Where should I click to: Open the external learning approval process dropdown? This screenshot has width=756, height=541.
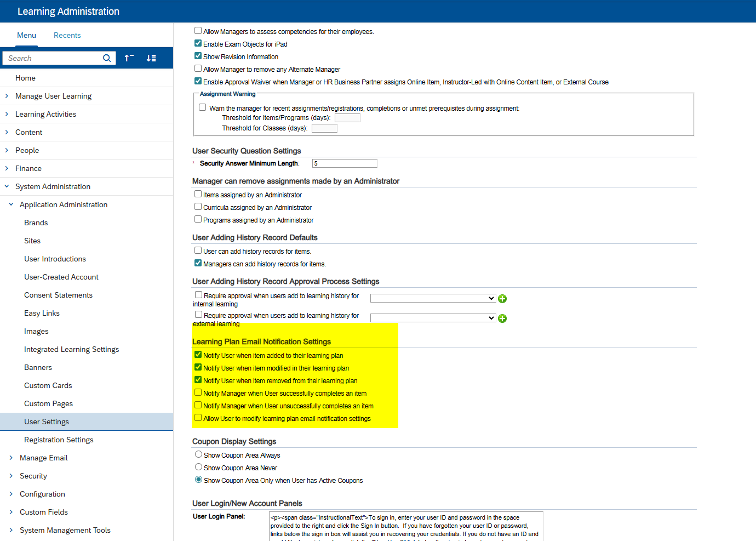coord(433,318)
